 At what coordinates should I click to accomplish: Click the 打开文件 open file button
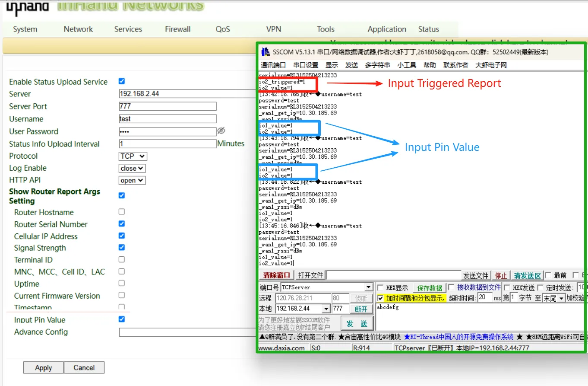[310, 275]
